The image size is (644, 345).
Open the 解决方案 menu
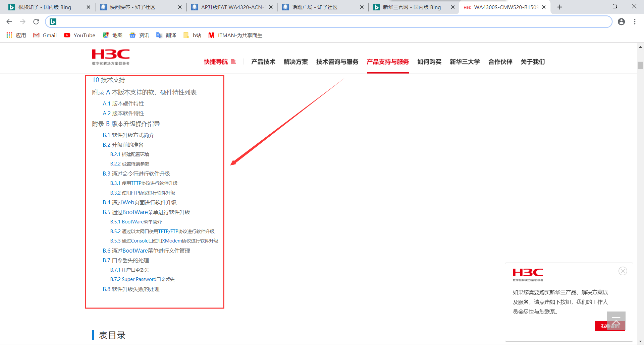[x=296, y=62]
